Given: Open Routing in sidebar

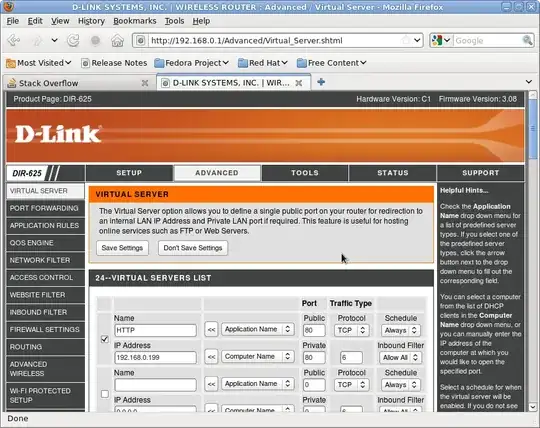Looking at the screenshot, I should (x=45, y=347).
